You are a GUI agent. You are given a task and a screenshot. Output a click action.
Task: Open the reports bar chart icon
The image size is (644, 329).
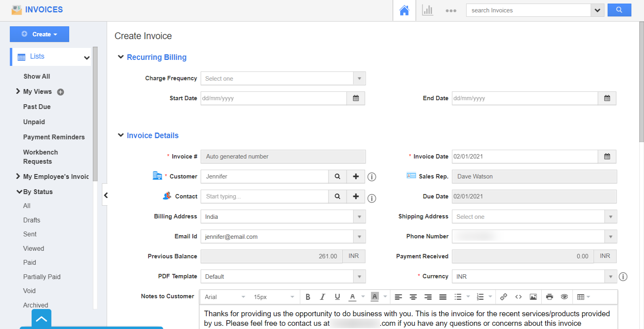click(427, 10)
